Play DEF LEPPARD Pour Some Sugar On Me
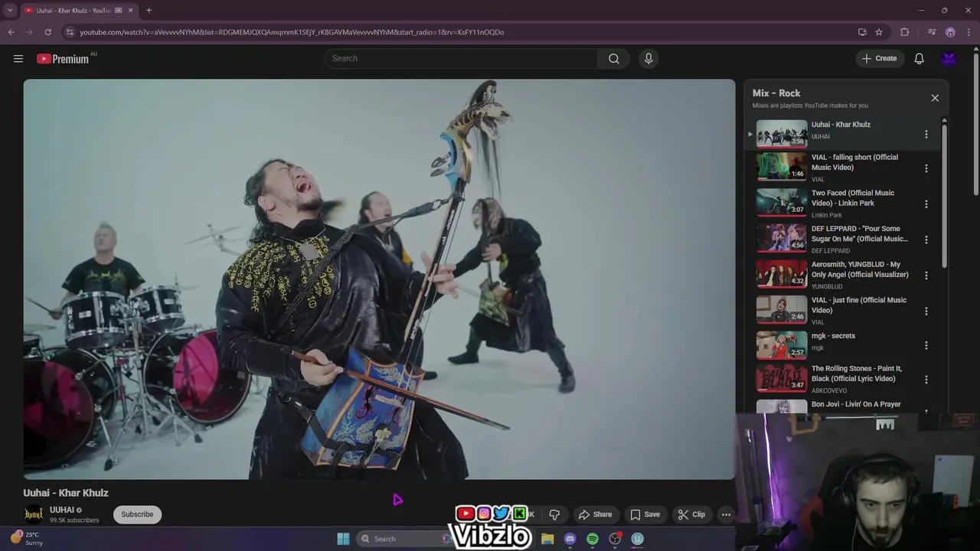Viewport: 980px width, 551px height. tap(782, 238)
